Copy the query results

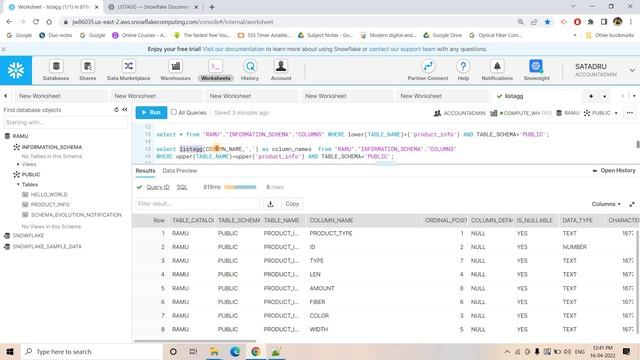click(292, 204)
